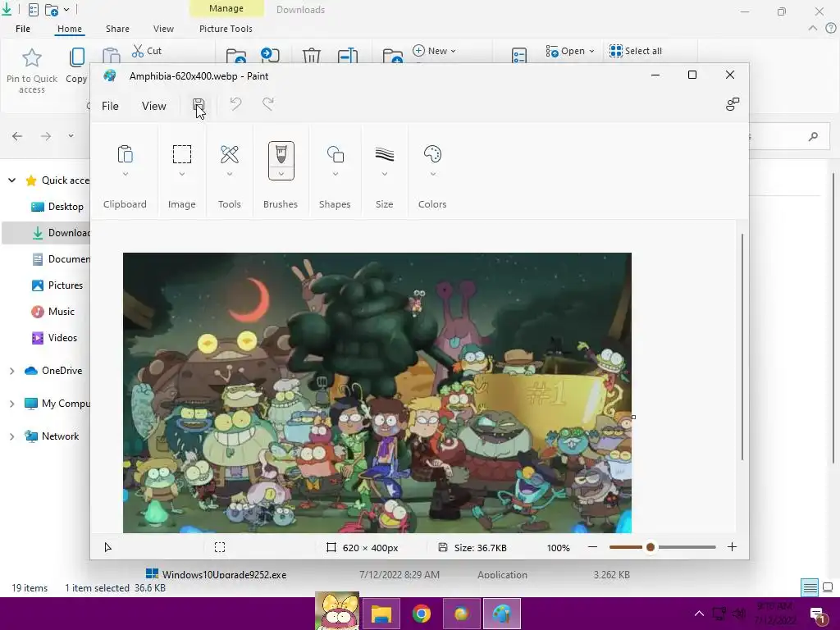Expand the Network tree node
Viewport: 840px width, 630px height.
coord(11,436)
